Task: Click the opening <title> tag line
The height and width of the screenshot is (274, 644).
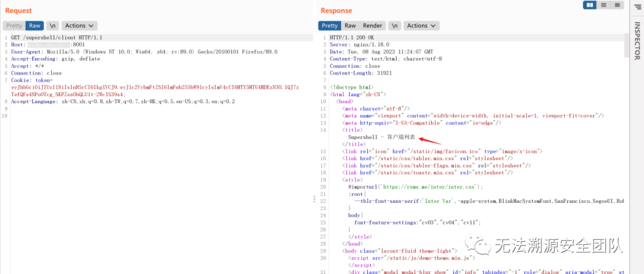Action: pyautogui.click(x=352, y=130)
